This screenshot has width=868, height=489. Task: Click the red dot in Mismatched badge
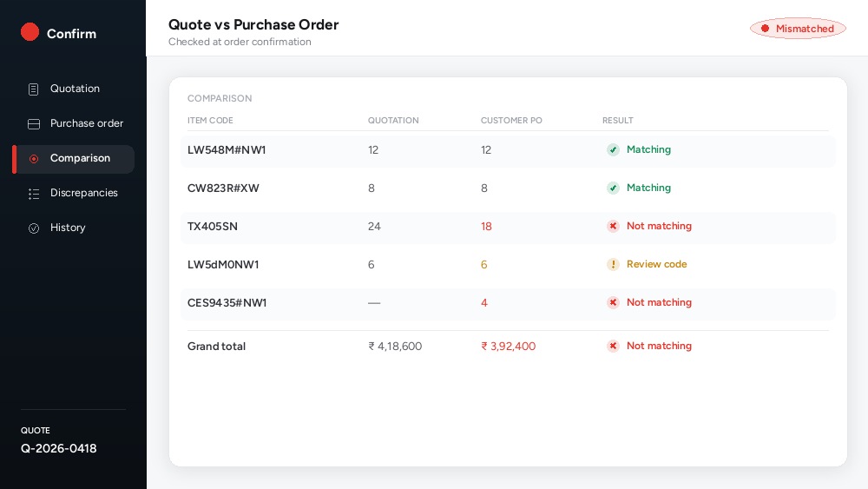point(765,29)
